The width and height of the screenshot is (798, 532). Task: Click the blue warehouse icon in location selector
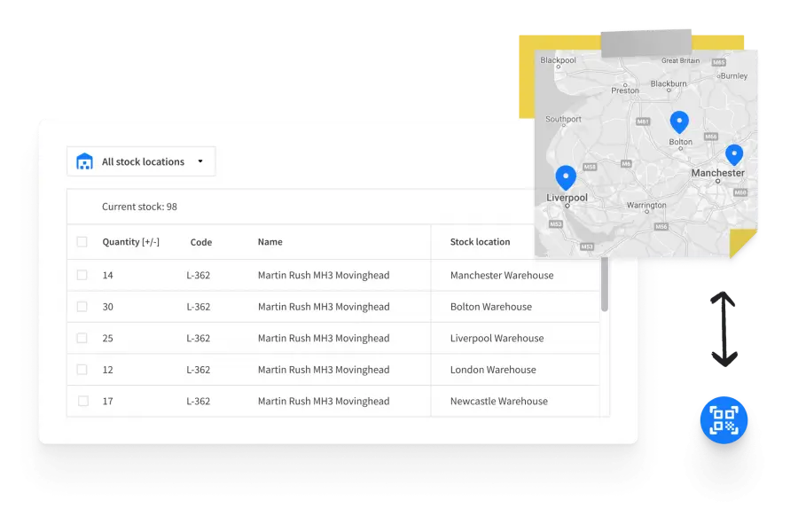[84, 160]
